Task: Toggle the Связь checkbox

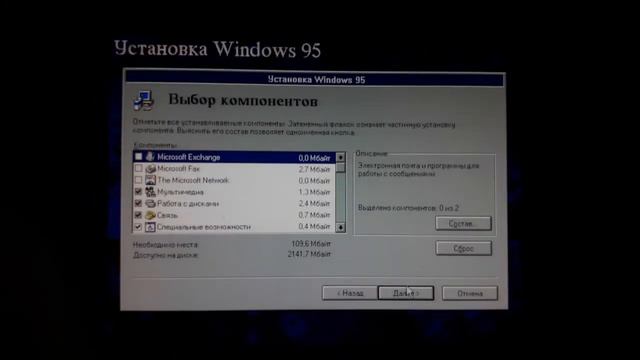Action: (138, 215)
